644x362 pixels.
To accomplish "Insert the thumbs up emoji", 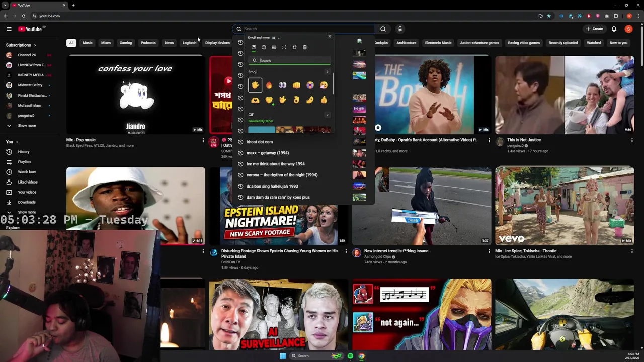I will [x=324, y=100].
